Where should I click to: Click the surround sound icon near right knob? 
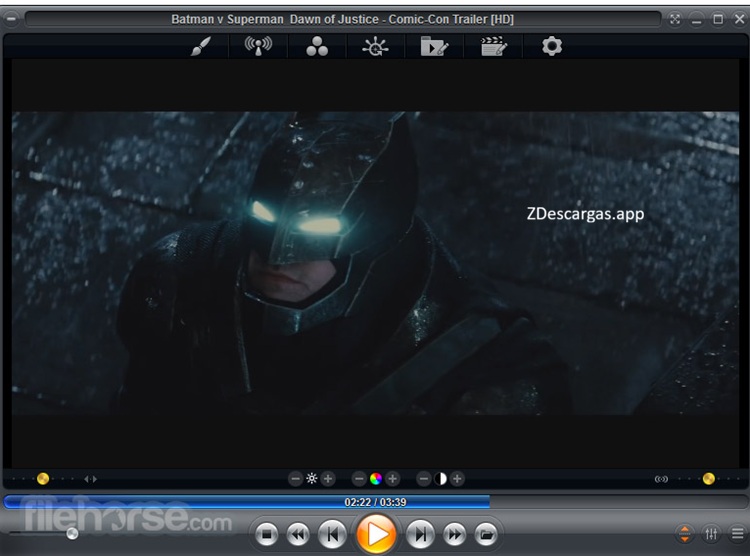coord(661,479)
